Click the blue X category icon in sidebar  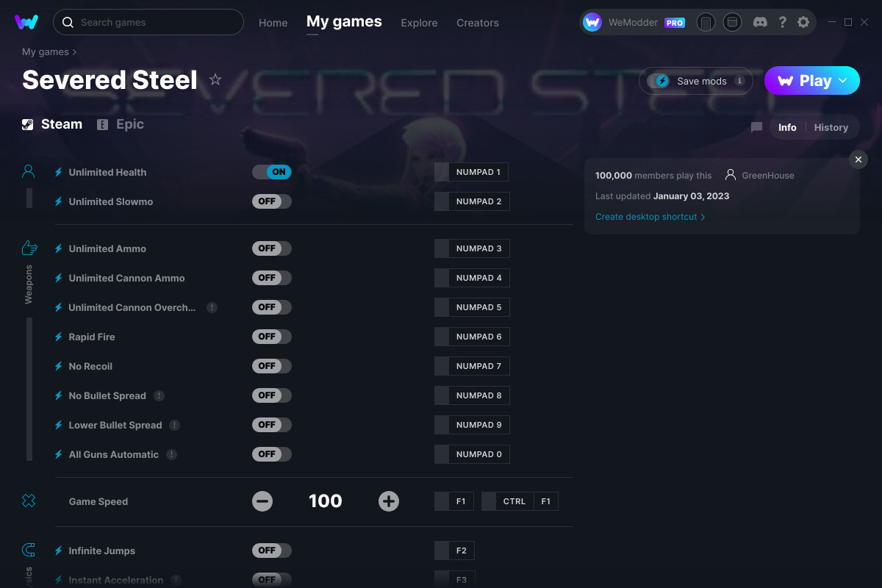pyautogui.click(x=28, y=500)
